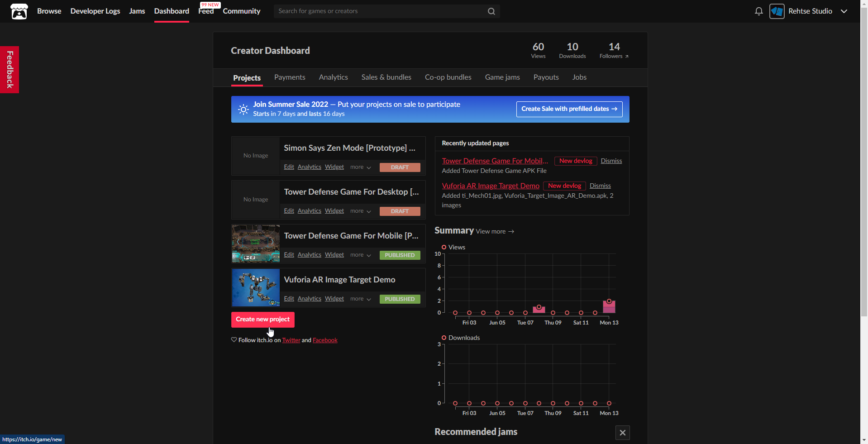Open Analytics for Tower Defense Mobile
The height and width of the screenshot is (444, 868).
[x=310, y=255]
